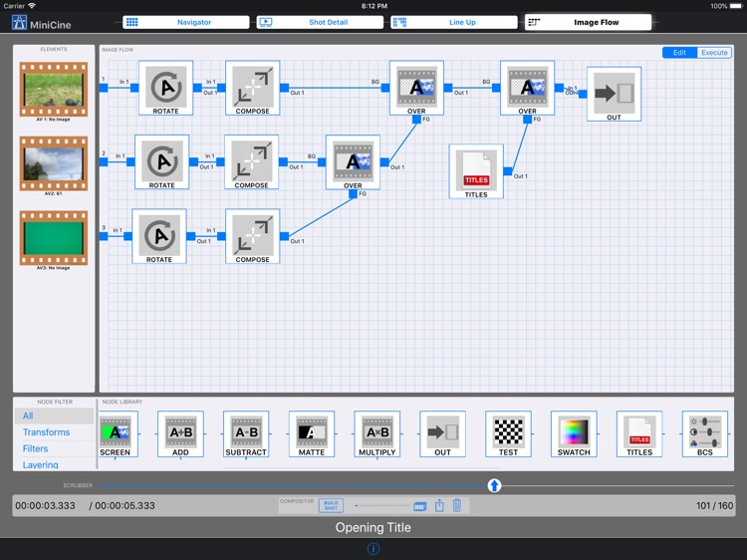Click input port 1 at the canvas edge
Image resolution: width=747 pixels, height=560 pixels.
[104, 88]
